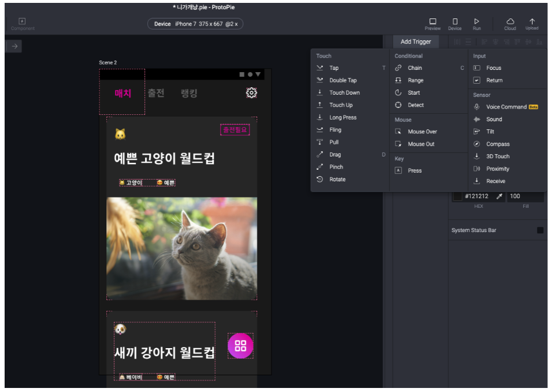
Task: Click the HEX value field #121212
Action: pyautogui.click(x=476, y=196)
